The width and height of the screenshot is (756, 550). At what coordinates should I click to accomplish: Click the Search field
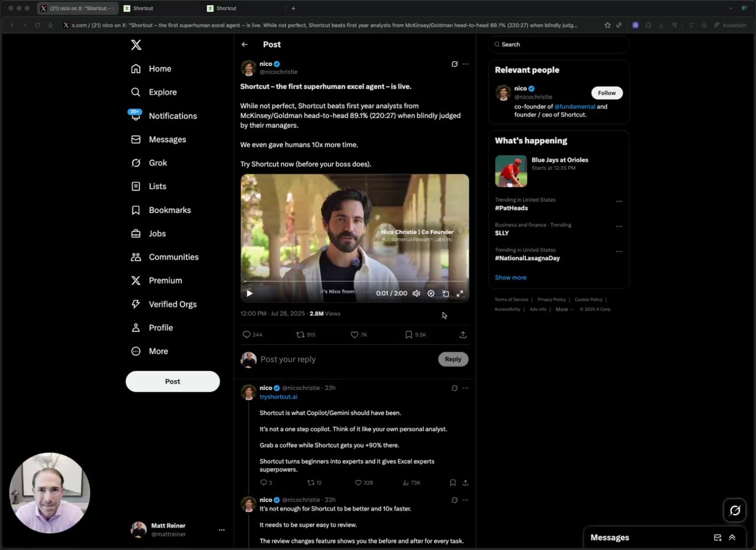click(559, 45)
